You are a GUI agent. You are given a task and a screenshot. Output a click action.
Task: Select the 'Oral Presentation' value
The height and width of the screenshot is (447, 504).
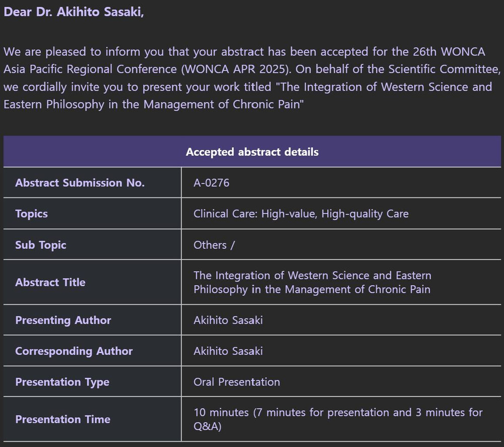pos(236,382)
